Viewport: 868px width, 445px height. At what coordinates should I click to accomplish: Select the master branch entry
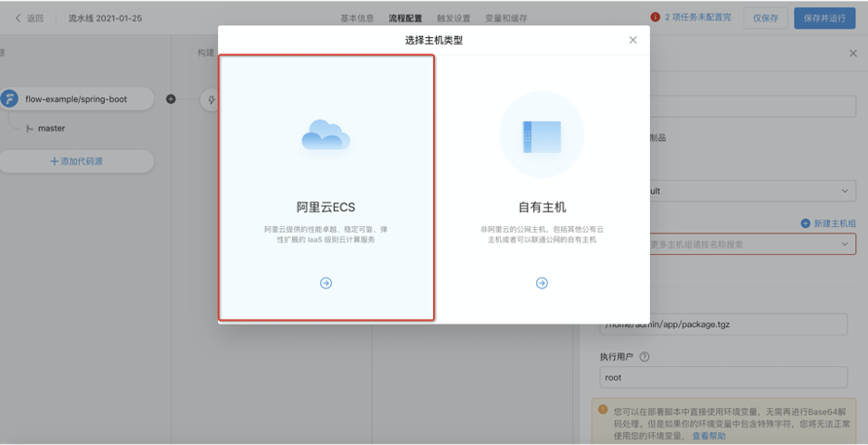(x=51, y=129)
